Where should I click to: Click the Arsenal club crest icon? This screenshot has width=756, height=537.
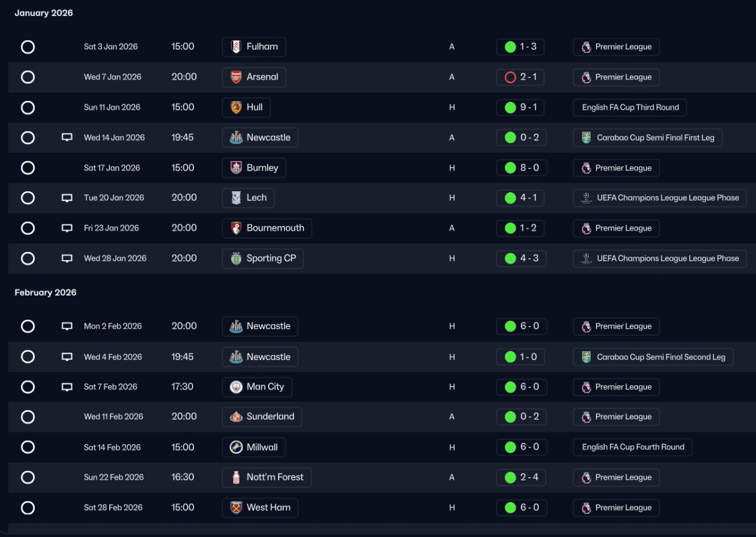(x=236, y=77)
